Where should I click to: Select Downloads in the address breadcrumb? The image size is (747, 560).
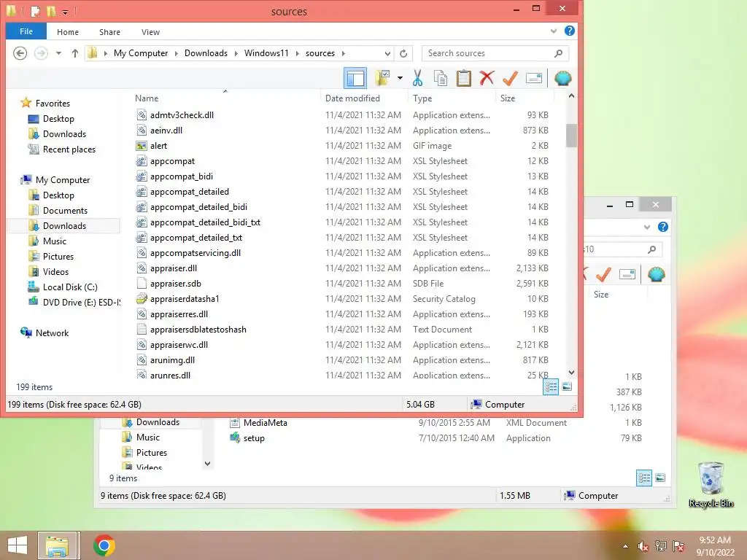pos(206,53)
